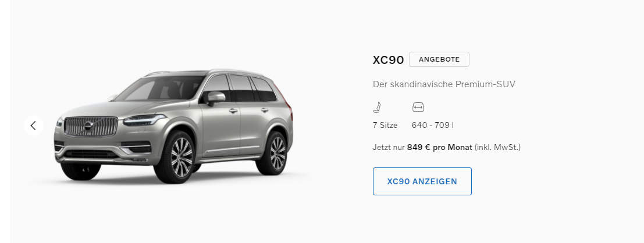Viewport: 644px width, 243px height.
Task: Open the XC90 ANZEIGEN button
Action: [x=422, y=181]
